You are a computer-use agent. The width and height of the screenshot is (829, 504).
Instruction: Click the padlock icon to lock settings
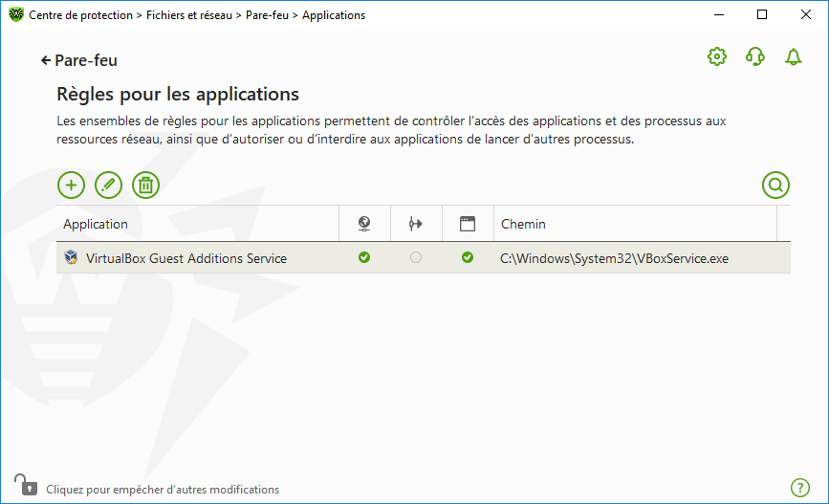pos(23,485)
